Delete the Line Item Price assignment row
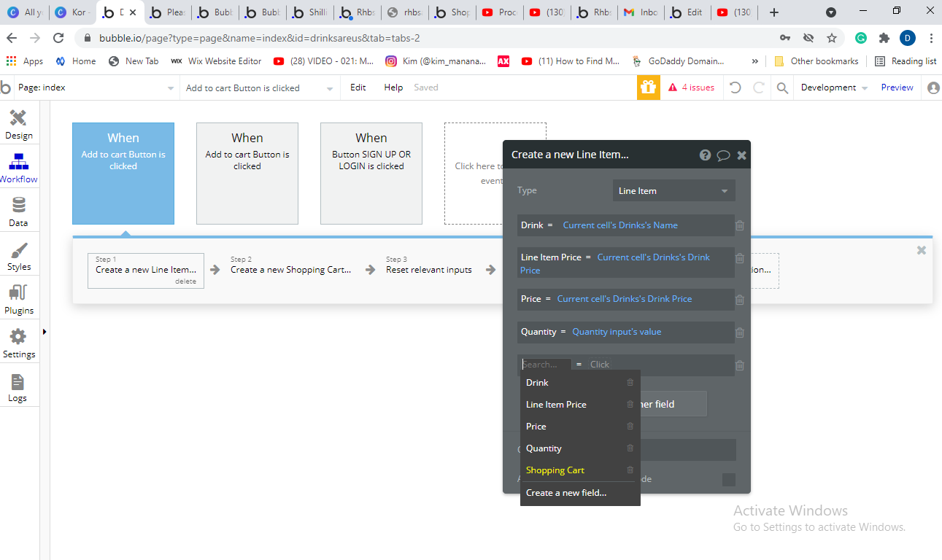The width and height of the screenshot is (942, 560). click(740, 258)
